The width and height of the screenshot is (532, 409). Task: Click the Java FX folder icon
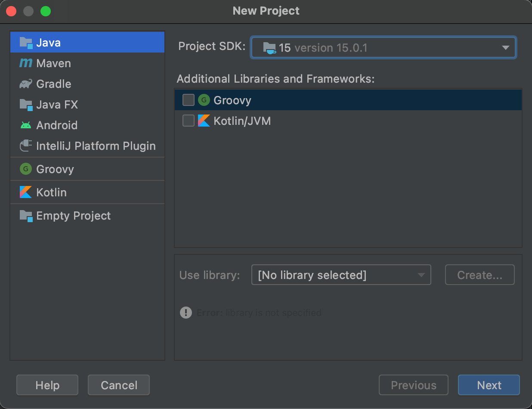pos(26,105)
